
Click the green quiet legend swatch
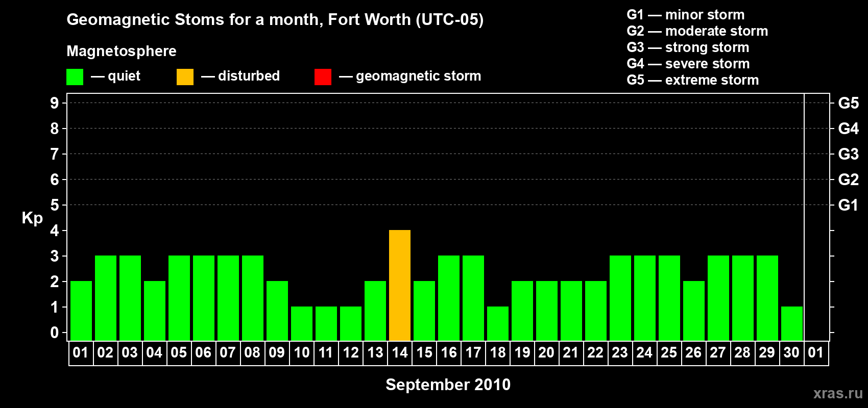pyautogui.click(x=75, y=77)
